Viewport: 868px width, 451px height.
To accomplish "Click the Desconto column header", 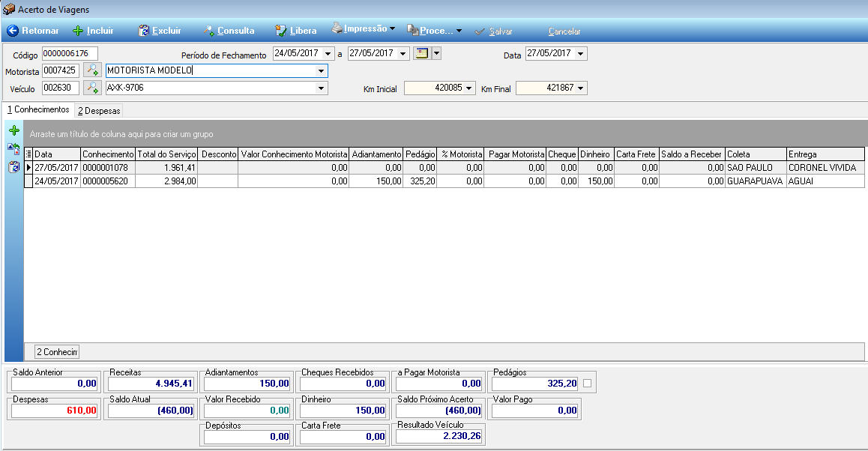I will (x=218, y=154).
